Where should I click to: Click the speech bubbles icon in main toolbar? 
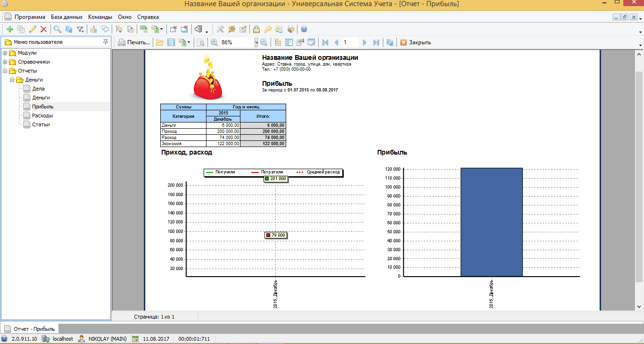click(x=105, y=29)
